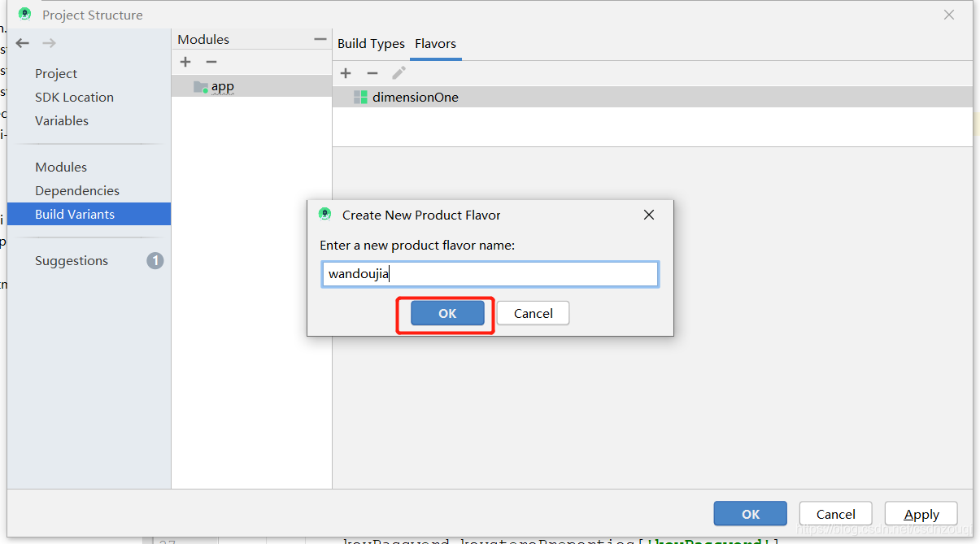Select the dimensionOne grid icon
This screenshot has width=980, height=544.
point(360,97)
